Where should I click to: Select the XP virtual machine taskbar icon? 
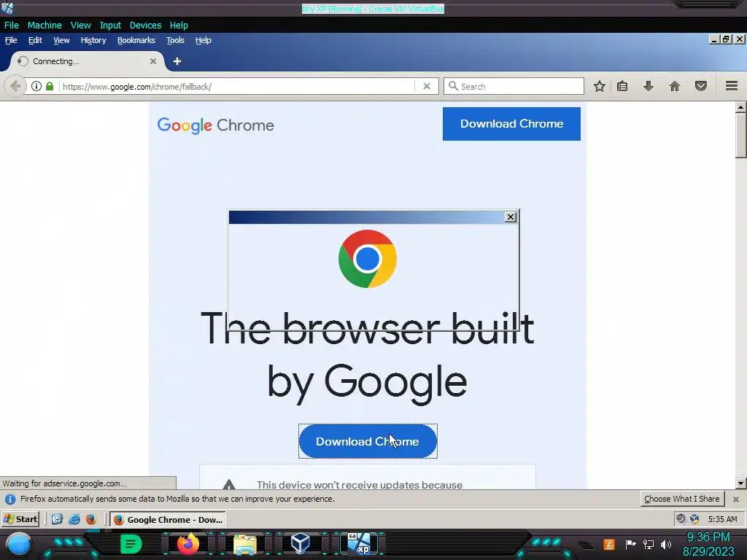(359, 544)
